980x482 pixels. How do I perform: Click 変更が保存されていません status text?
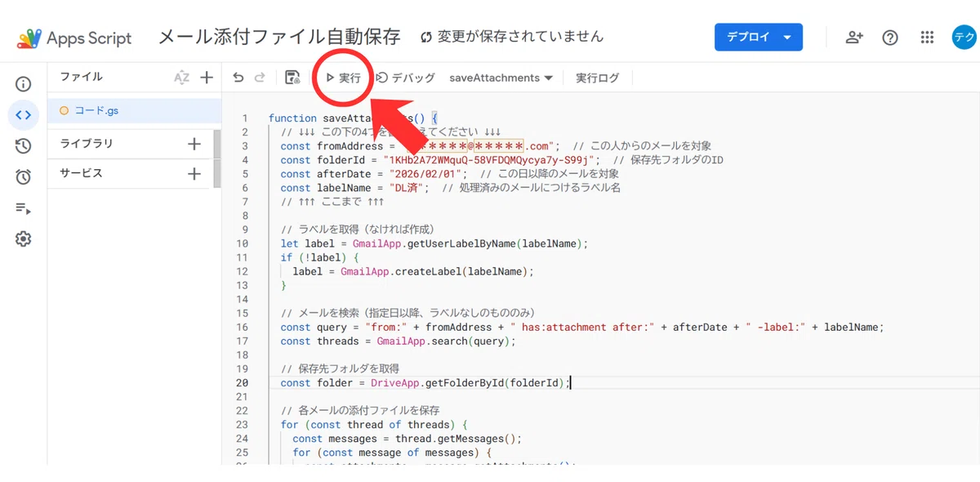pos(521,37)
